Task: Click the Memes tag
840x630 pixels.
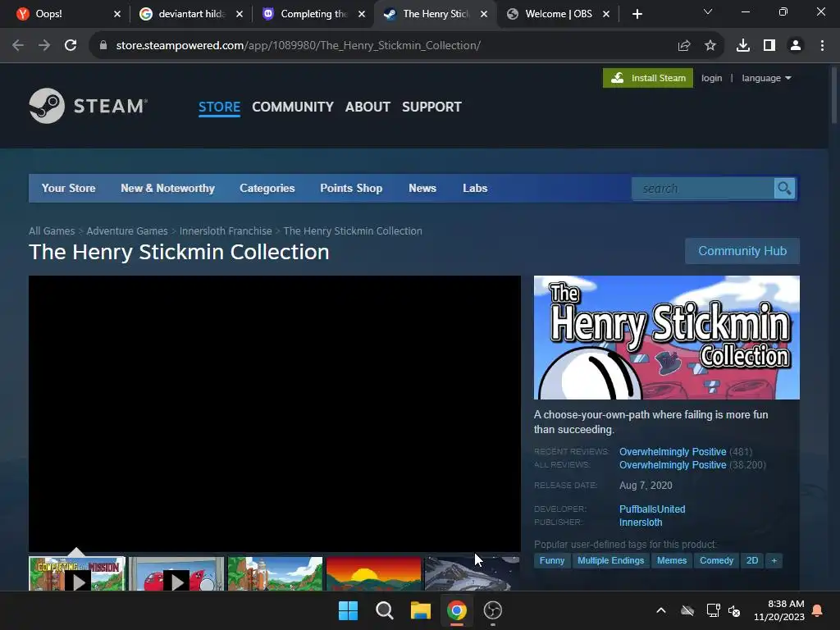Action: pyautogui.click(x=672, y=560)
